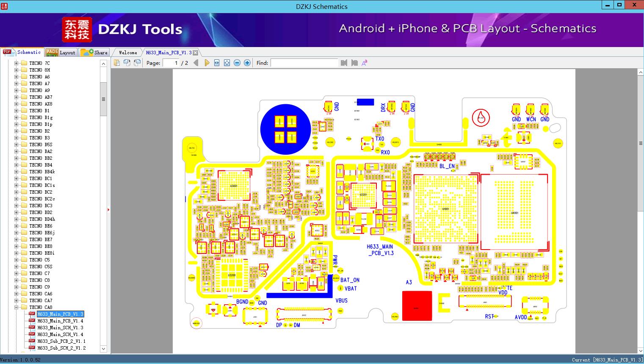Viewport: 644px width, 364px height.
Task: Click the PDF icon beside H633_Sub_SCH_2_V1.2
Action: pyautogui.click(x=32, y=348)
